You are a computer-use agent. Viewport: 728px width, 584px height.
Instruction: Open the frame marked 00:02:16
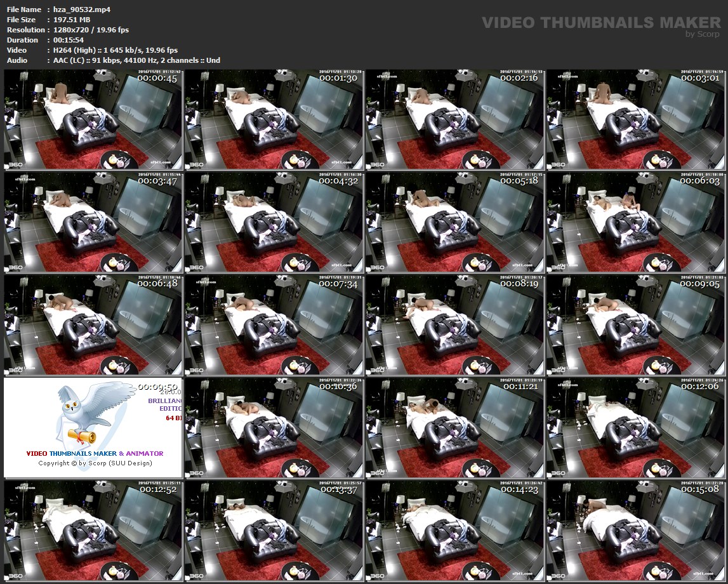[454, 119]
